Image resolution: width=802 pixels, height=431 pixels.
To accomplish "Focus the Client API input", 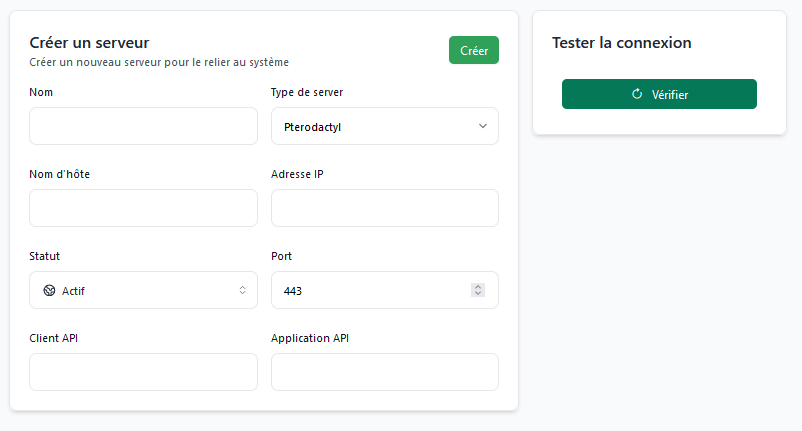I will point(143,372).
